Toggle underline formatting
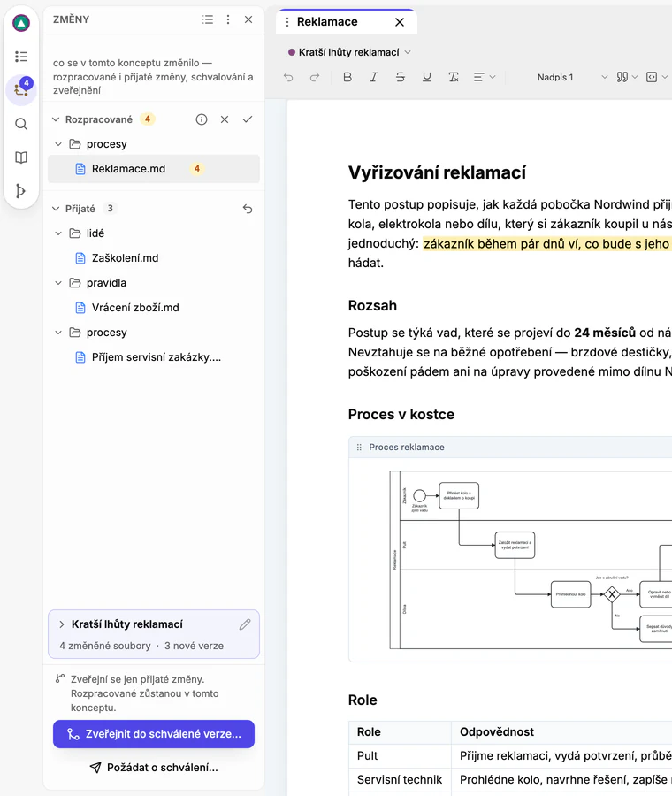The height and width of the screenshot is (796, 672). [427, 77]
